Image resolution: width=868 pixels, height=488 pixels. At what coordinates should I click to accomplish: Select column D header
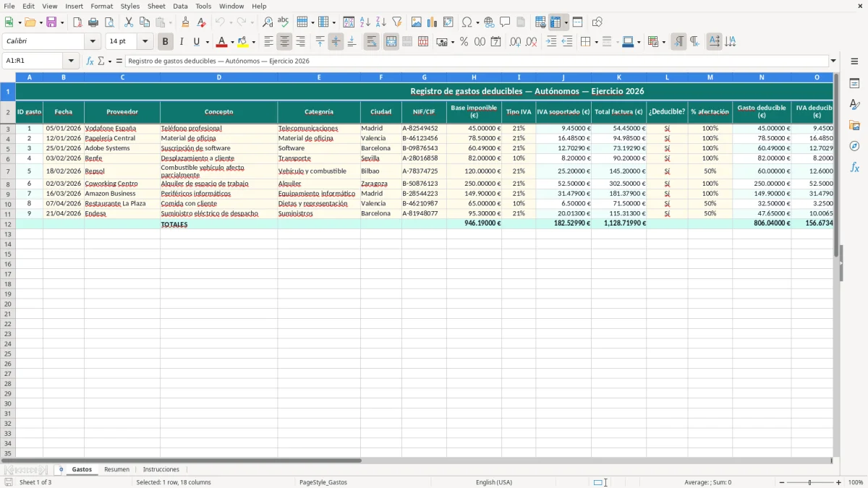pyautogui.click(x=218, y=77)
